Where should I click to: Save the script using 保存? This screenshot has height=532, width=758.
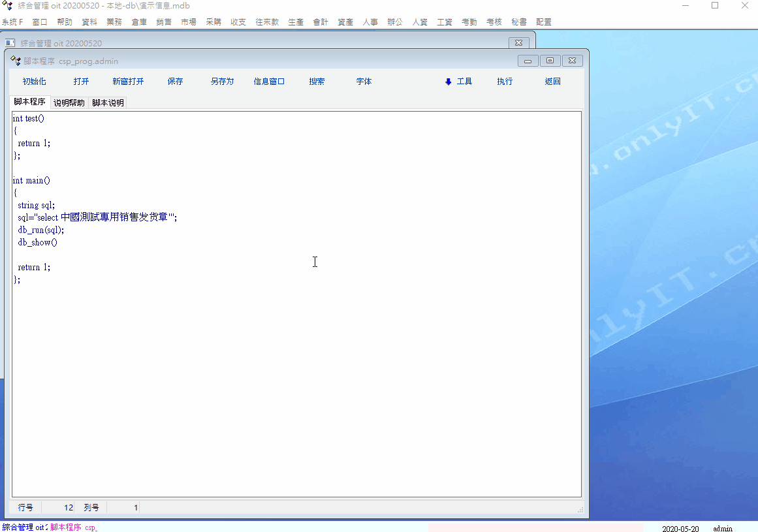pos(175,82)
